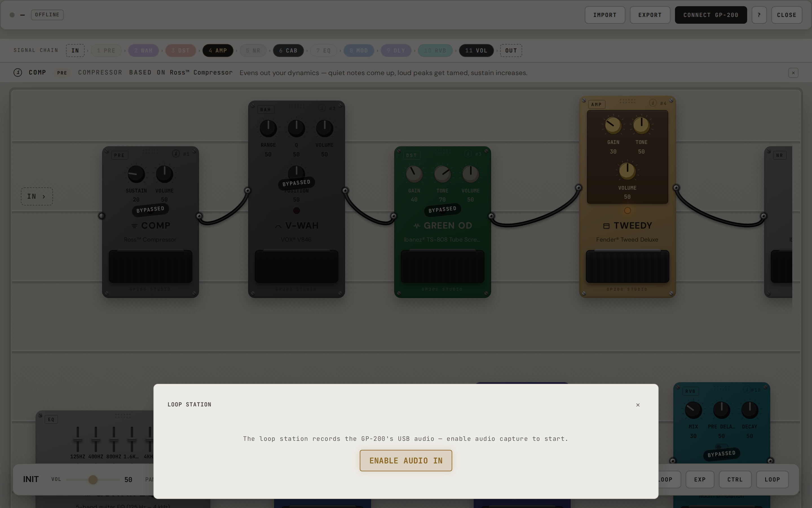This screenshot has height=508, width=812.
Task: Select the 6 CAB signal chain slot
Action: (x=288, y=51)
